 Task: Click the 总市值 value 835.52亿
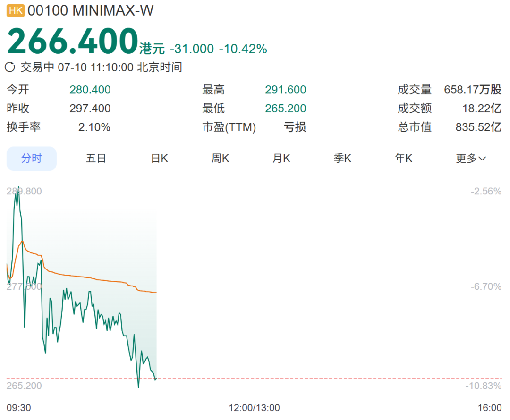point(478,127)
